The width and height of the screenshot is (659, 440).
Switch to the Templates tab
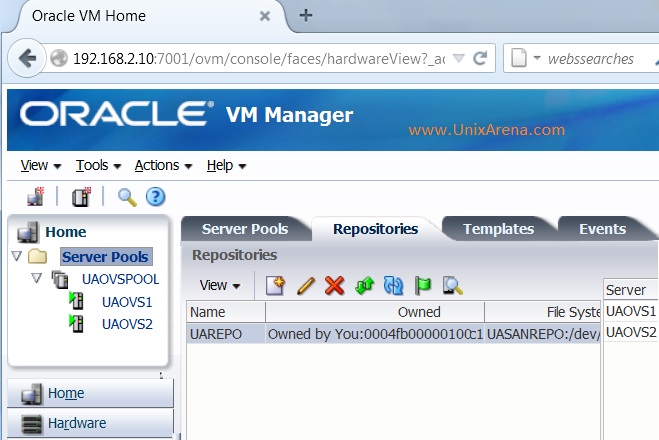498,229
